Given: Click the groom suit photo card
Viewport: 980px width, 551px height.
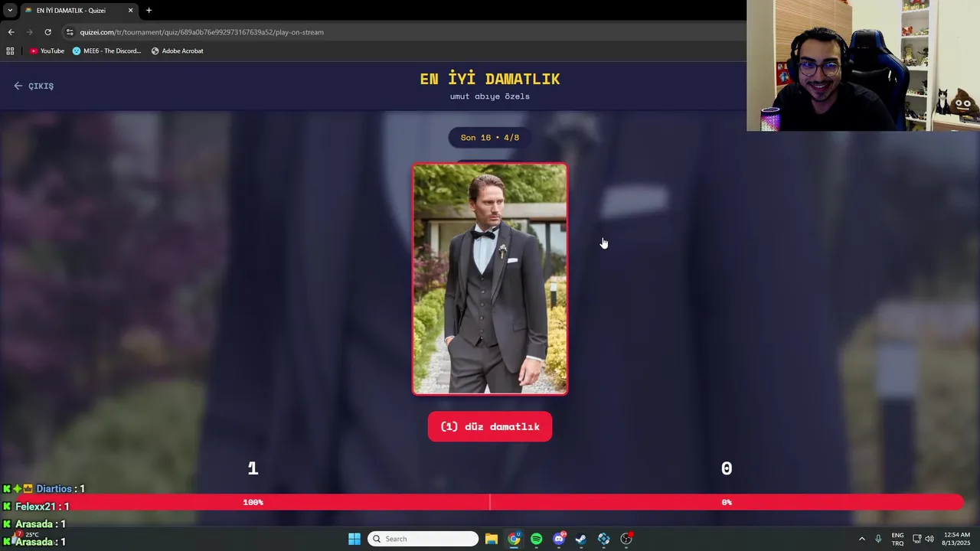Looking at the screenshot, I should pyautogui.click(x=490, y=279).
